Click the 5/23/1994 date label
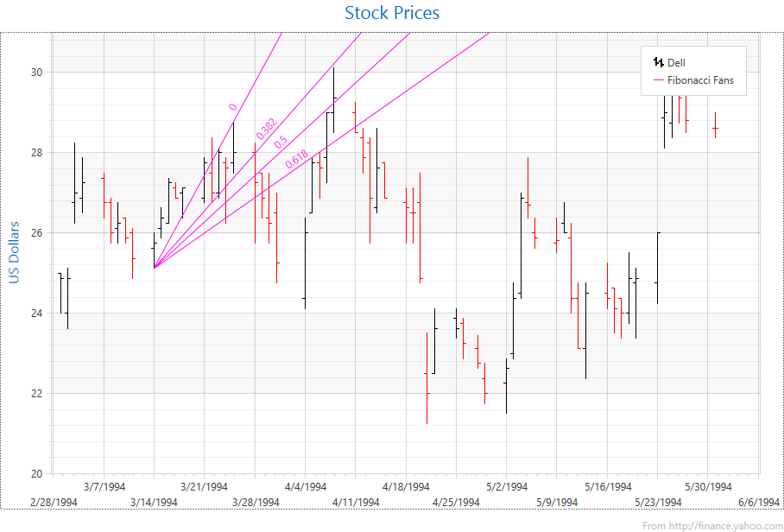784x532 pixels. click(x=658, y=502)
